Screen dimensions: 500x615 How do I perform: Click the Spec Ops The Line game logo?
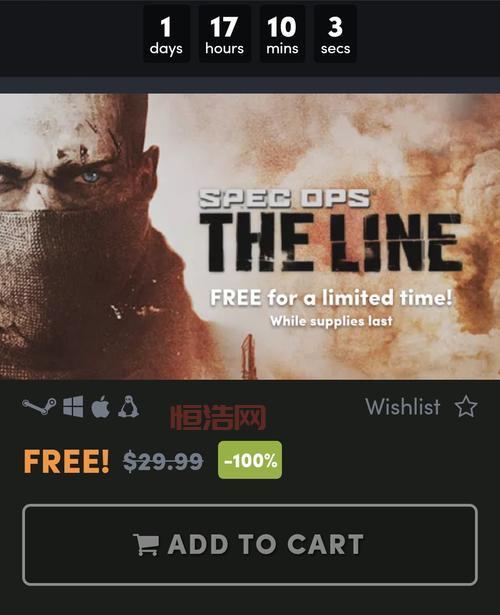tap(330, 231)
